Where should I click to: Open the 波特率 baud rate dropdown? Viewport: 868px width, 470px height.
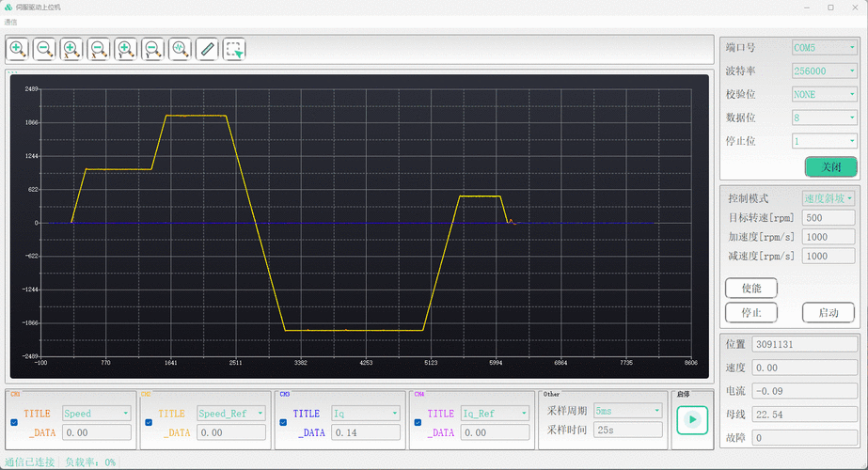click(x=824, y=70)
